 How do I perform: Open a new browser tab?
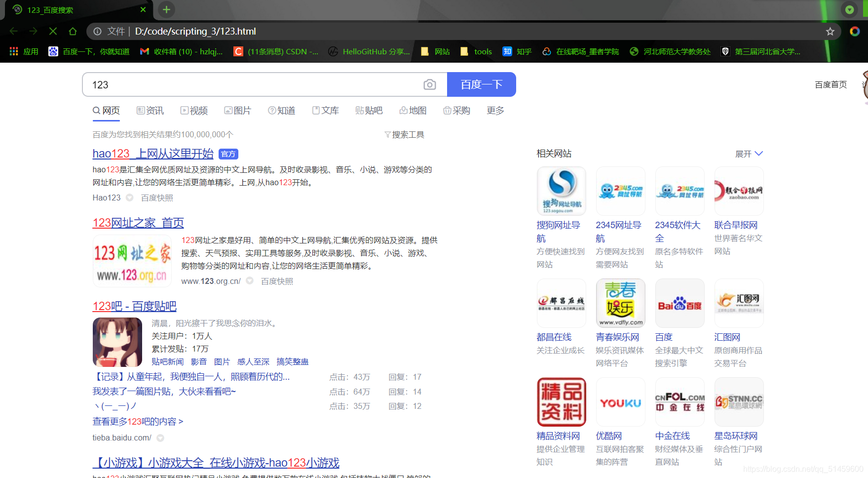click(x=166, y=9)
